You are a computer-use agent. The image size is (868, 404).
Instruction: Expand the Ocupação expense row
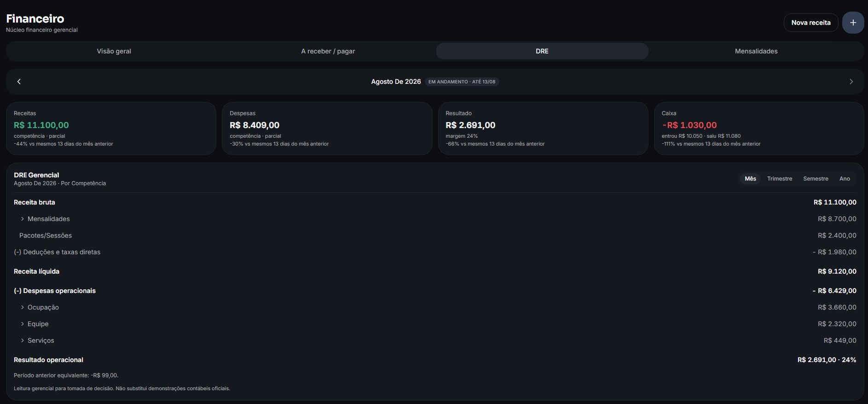click(x=435, y=307)
